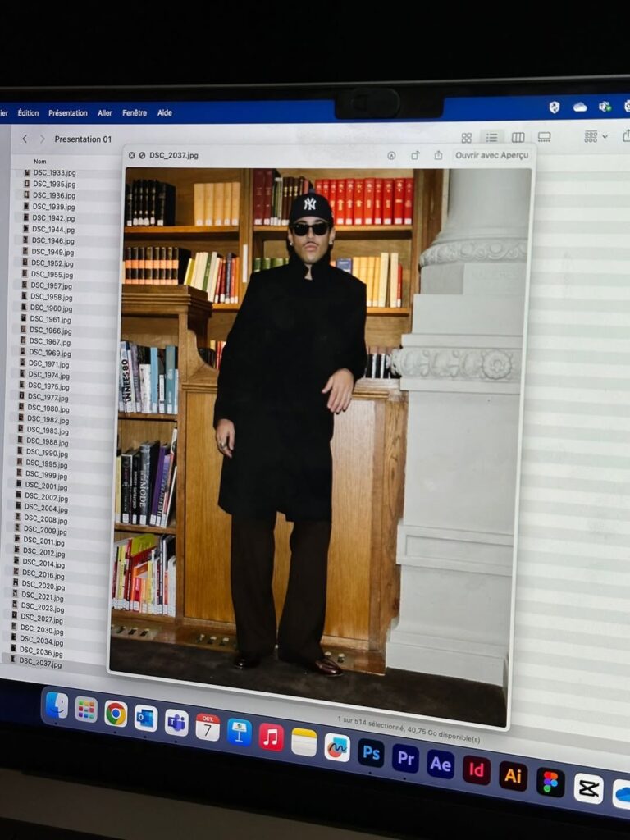The height and width of the screenshot is (840, 630).
Task: Switch Finder to column view
Action: 518,137
